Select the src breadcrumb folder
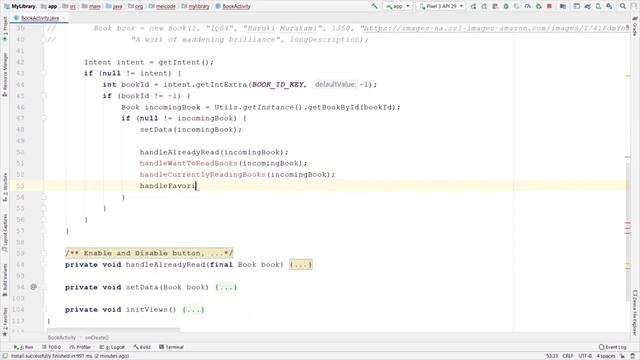This screenshot has height=360, width=640. [69, 6]
